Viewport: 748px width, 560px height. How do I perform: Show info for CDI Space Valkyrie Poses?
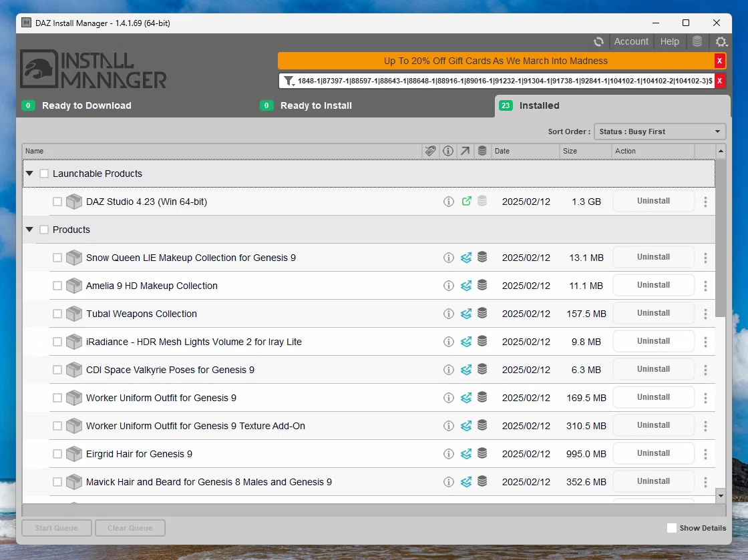[448, 370]
